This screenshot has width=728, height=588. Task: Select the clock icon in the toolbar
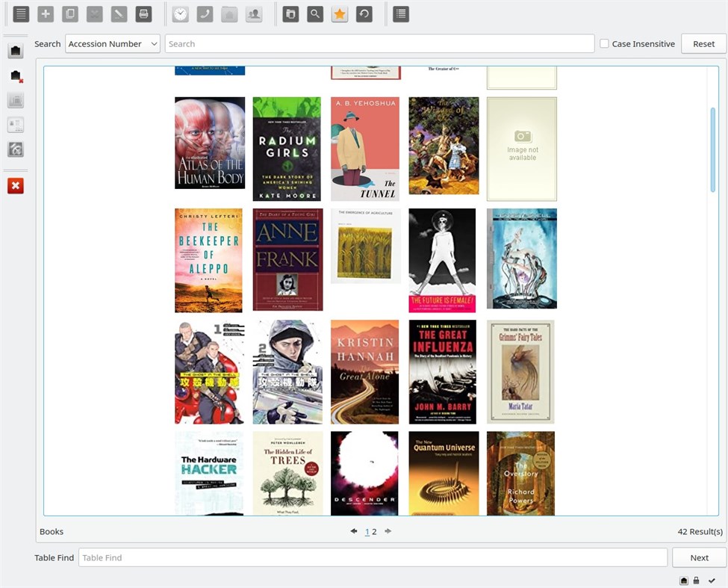pos(180,13)
